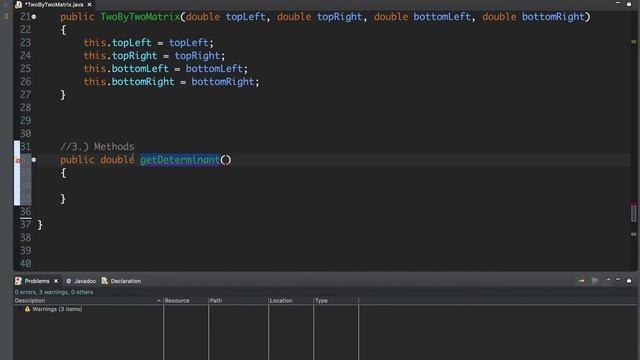Click the TwoByTwoMatrix constructor name on line 21
The width and height of the screenshot is (640, 360).
[x=140, y=17]
